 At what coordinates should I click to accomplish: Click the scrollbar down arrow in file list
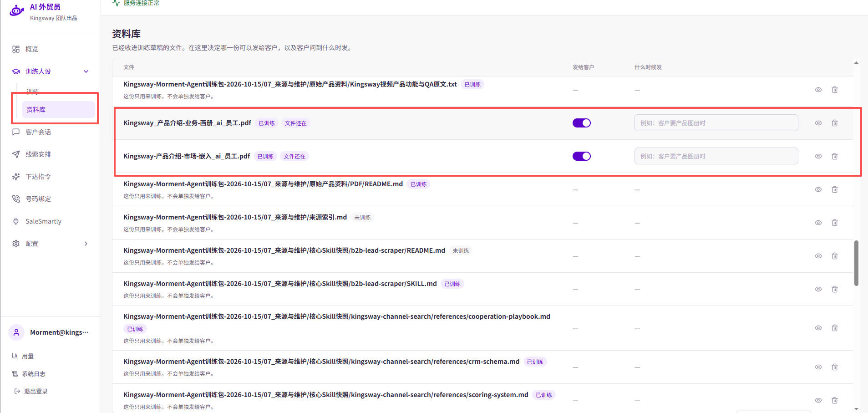point(856,409)
